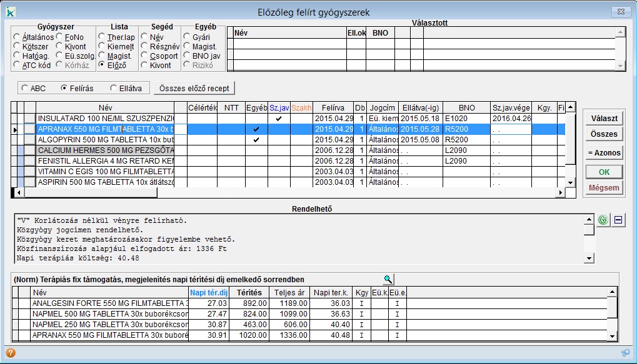Click the horizontal scrollbar right arrow
The width and height of the screenshot is (637, 364).
(x=561, y=192)
